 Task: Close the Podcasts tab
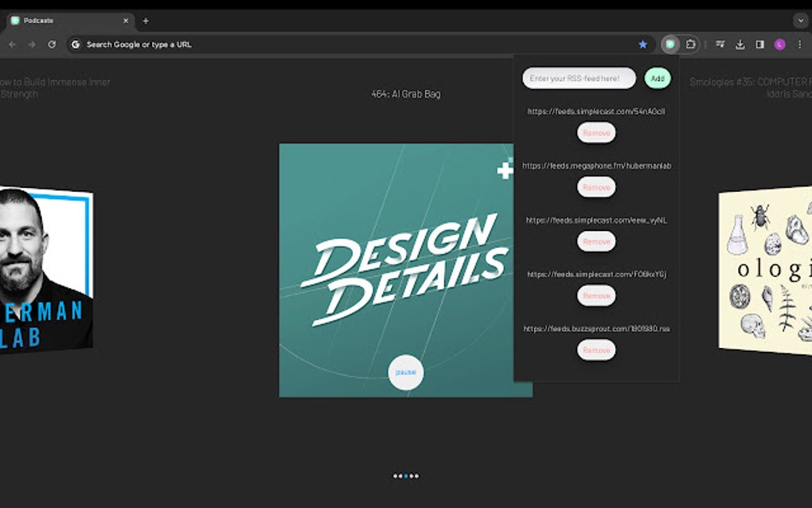pyautogui.click(x=126, y=21)
